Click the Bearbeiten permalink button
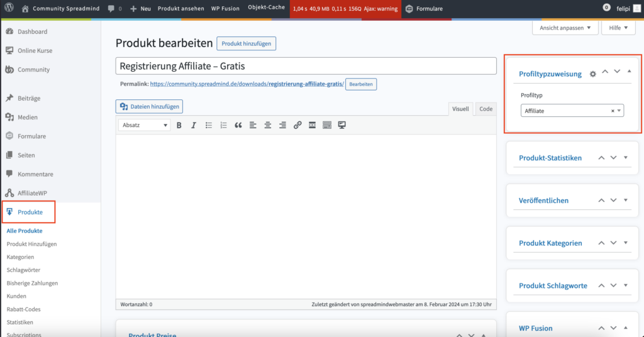 (360, 84)
